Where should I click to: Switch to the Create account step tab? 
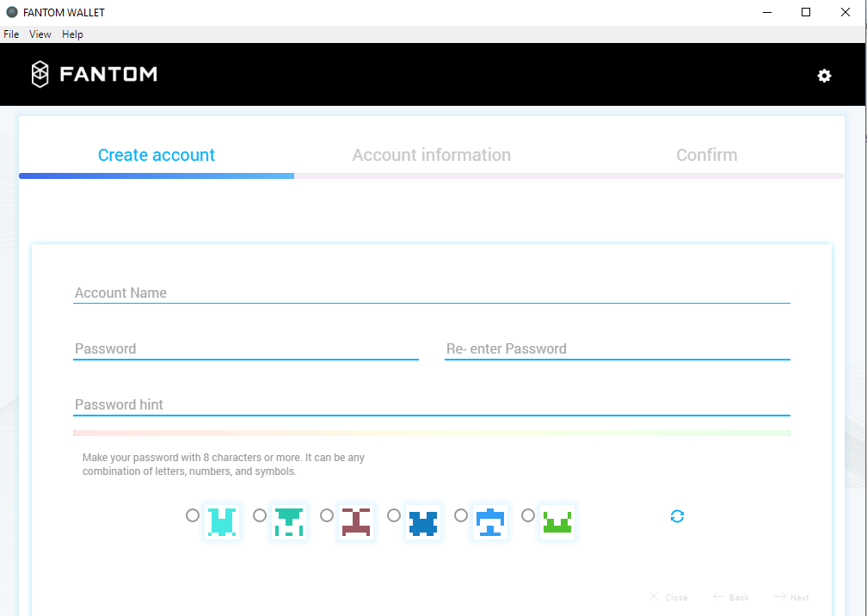tap(157, 155)
